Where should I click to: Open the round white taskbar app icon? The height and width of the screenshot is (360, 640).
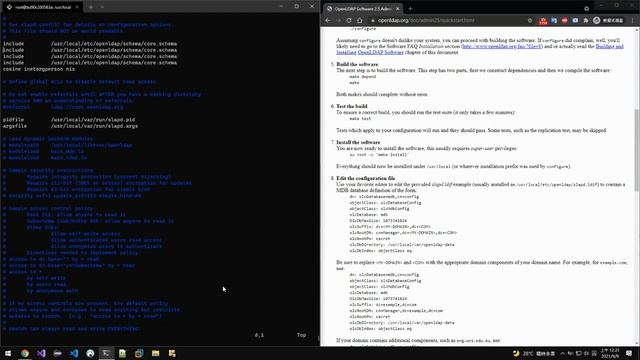click(90, 353)
